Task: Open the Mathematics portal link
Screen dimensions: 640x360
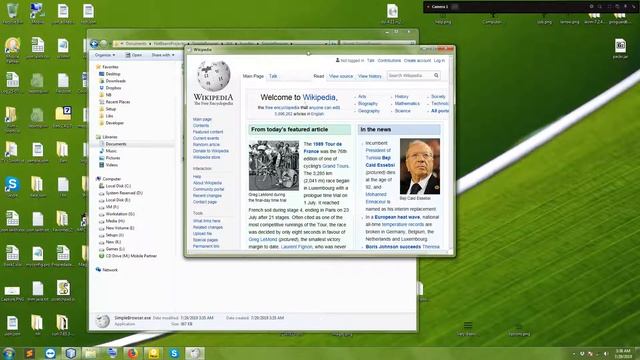Action: 407,104
